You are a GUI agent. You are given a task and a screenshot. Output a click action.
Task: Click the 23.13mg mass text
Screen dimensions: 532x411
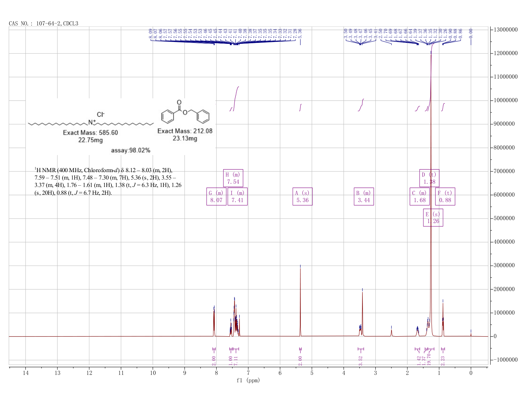pos(185,139)
